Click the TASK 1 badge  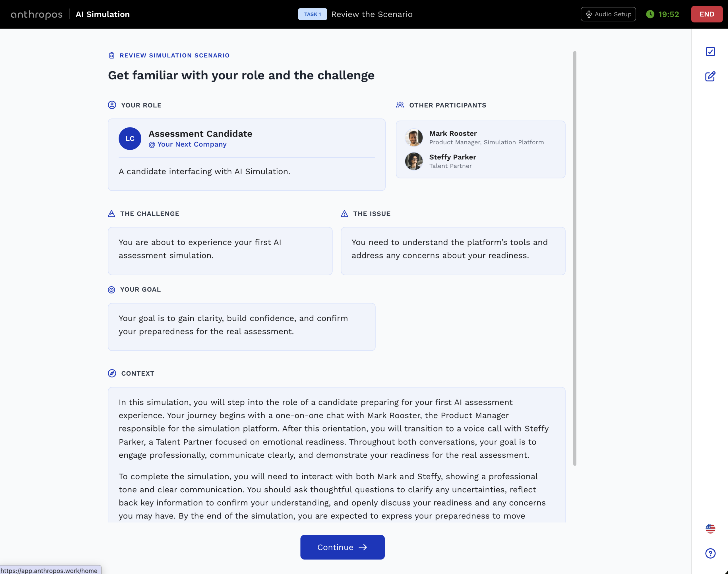[312, 14]
